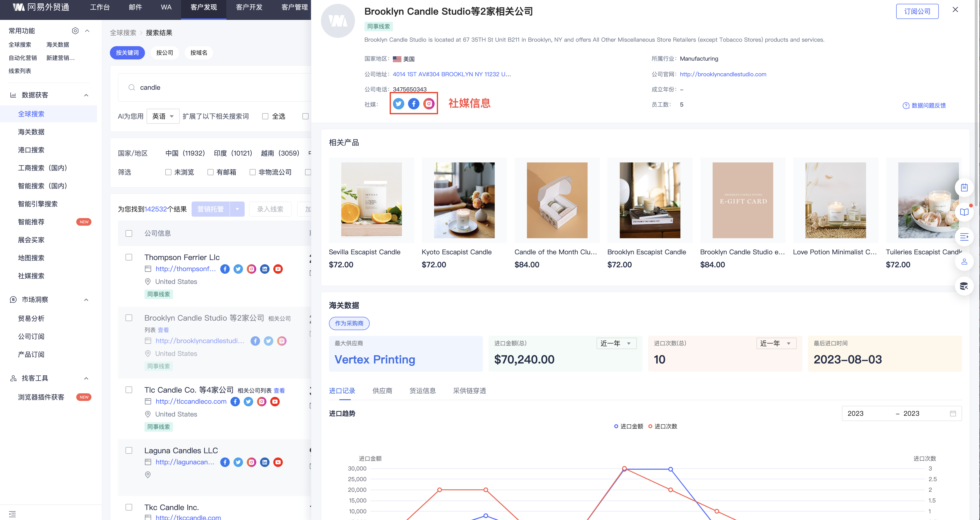Check the 非物流公司 filter

click(x=253, y=172)
